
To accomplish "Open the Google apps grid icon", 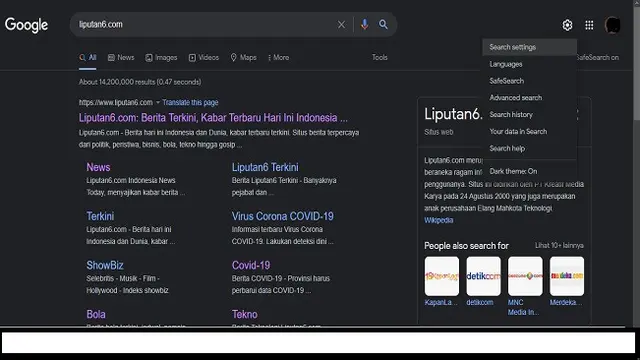I will point(589,25).
